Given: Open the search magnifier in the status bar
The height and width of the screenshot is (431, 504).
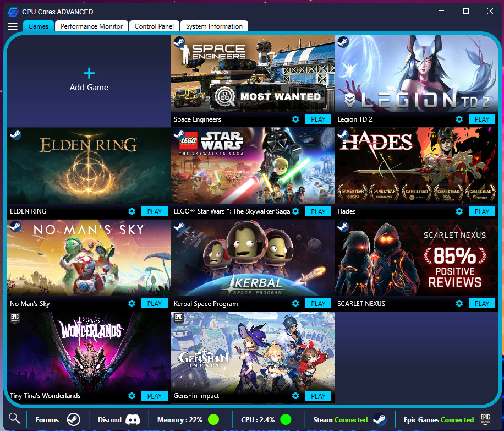Looking at the screenshot, I should [14, 418].
